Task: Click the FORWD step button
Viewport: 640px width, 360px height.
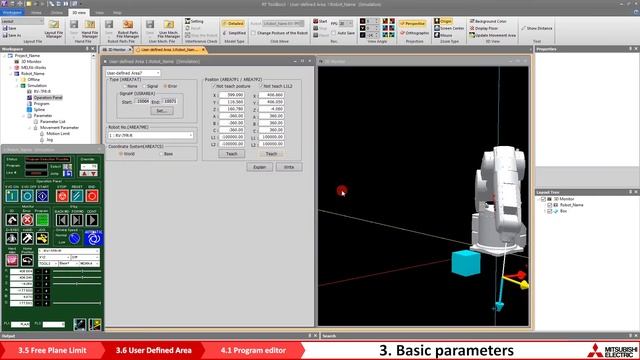Action: 77,220
